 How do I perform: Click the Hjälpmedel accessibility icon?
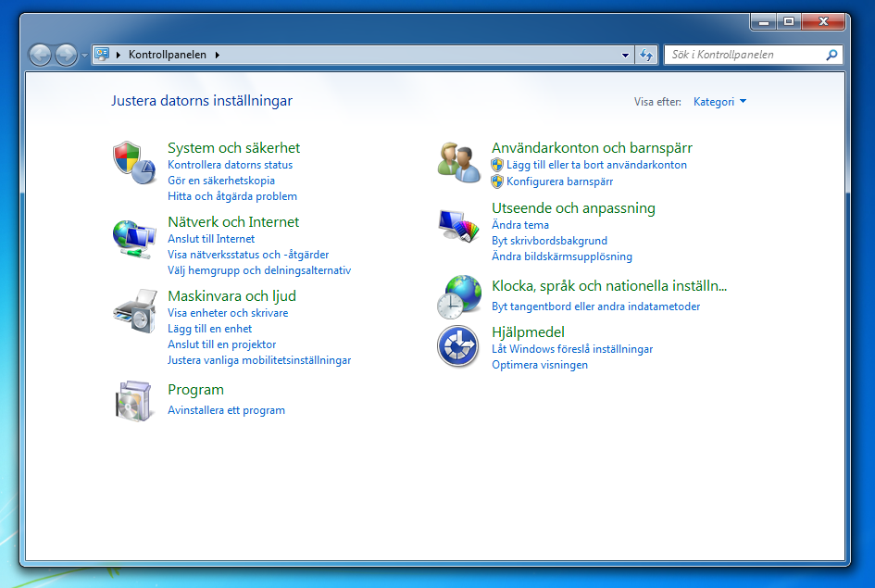click(x=458, y=347)
